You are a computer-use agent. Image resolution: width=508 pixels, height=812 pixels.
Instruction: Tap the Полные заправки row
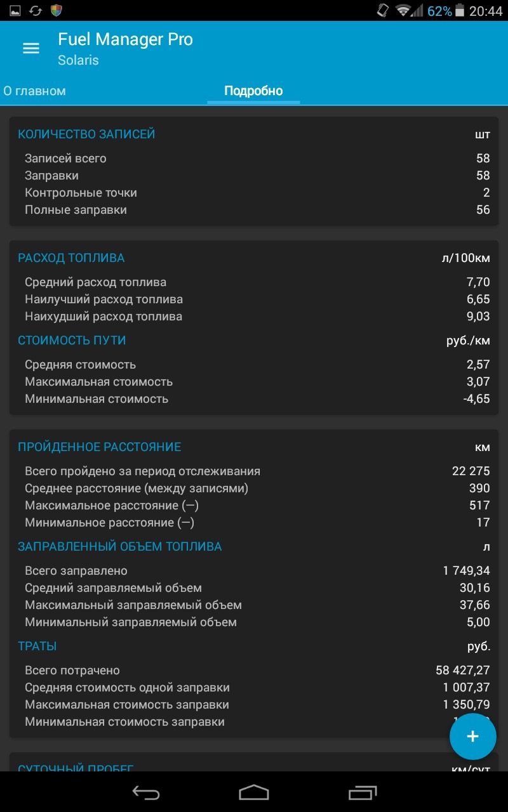pos(257,210)
